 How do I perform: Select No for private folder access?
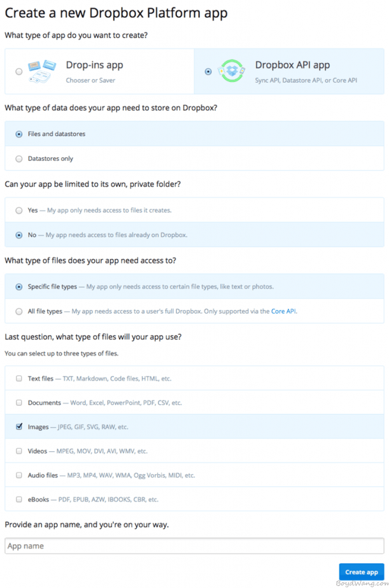coord(19,235)
